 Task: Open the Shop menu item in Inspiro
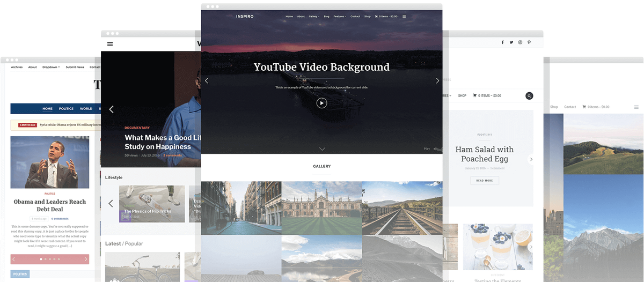(x=368, y=16)
